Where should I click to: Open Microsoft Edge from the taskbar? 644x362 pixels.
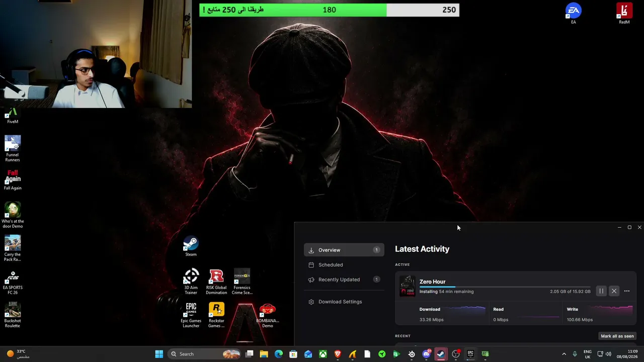coord(279,354)
